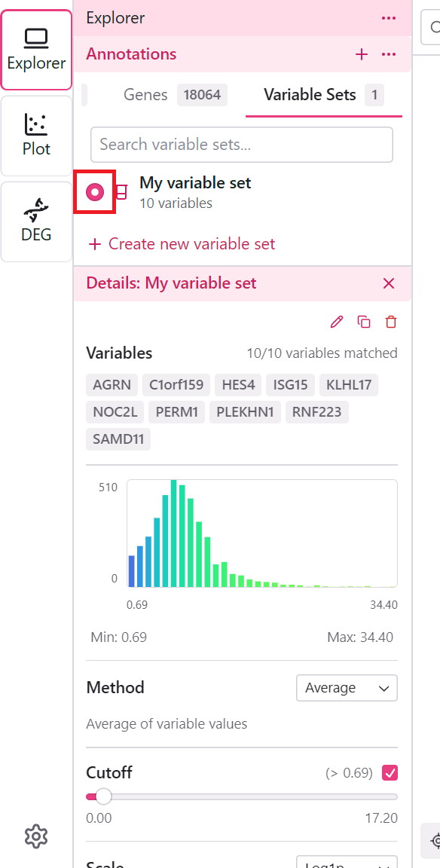Add a new annotation with the plus icon

[362, 54]
